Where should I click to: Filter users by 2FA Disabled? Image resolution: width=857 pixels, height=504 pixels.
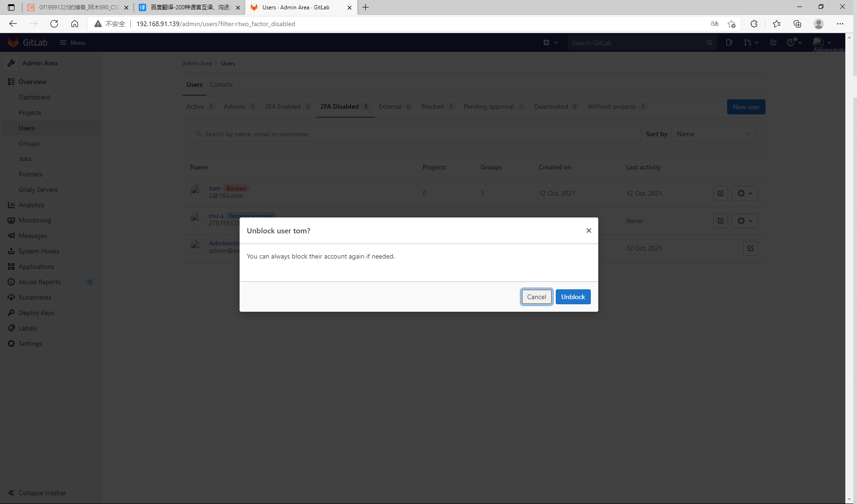coord(345,106)
